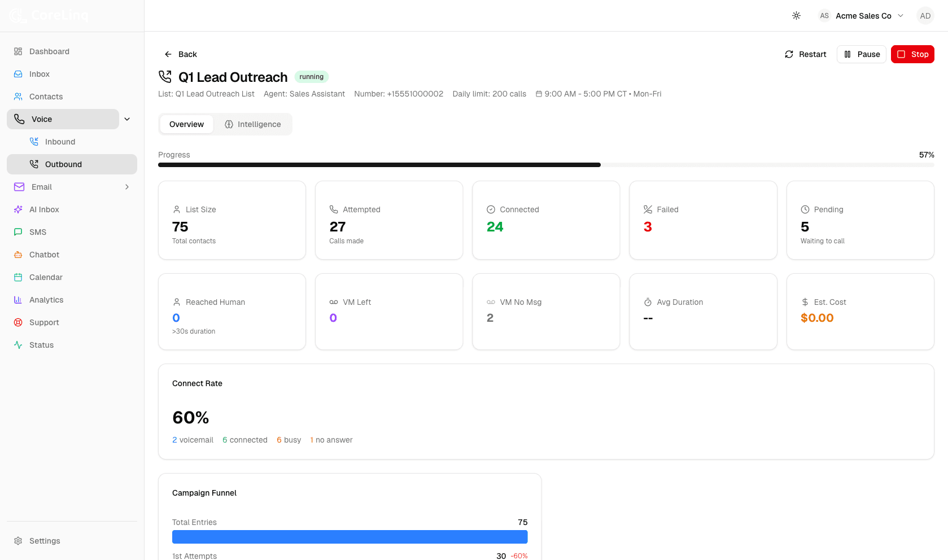Viewport: 948px width, 560px height.
Task: Collapse the Voice submenu chevron
Action: click(x=127, y=119)
